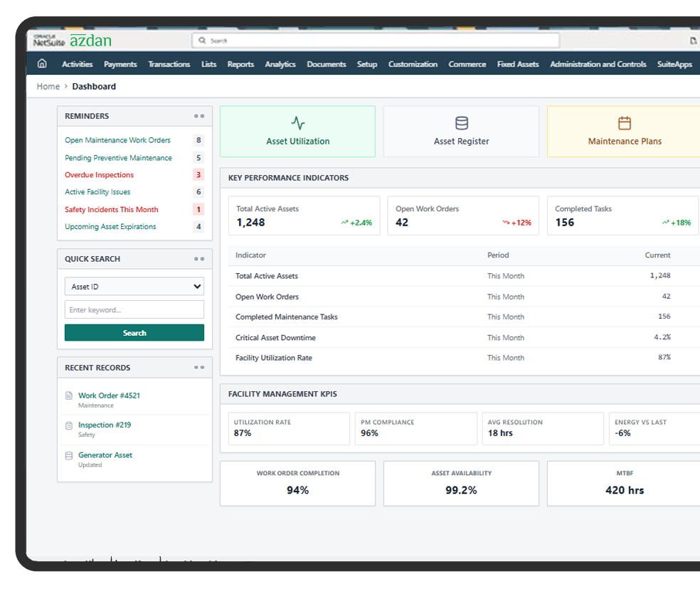Open the Reports menu

[240, 64]
